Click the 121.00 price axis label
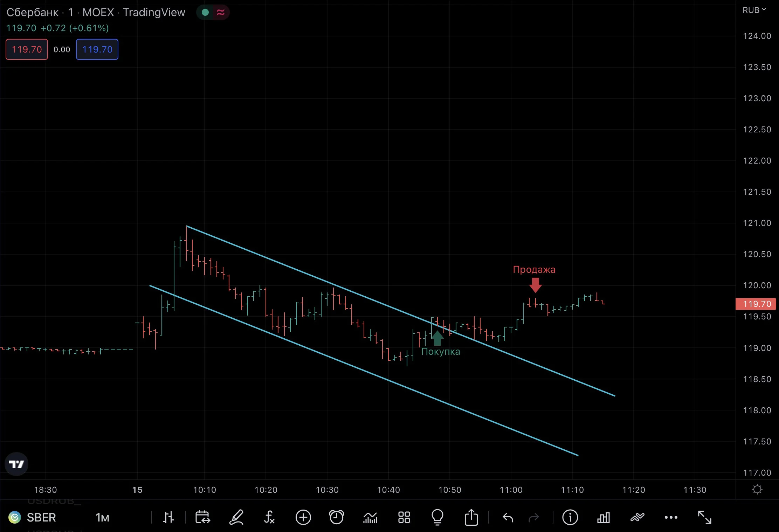The height and width of the screenshot is (532, 779). pos(757,223)
